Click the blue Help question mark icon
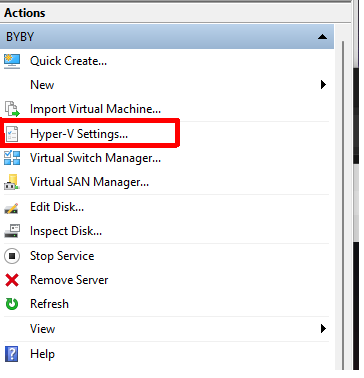This screenshot has height=378, width=364. point(12,354)
